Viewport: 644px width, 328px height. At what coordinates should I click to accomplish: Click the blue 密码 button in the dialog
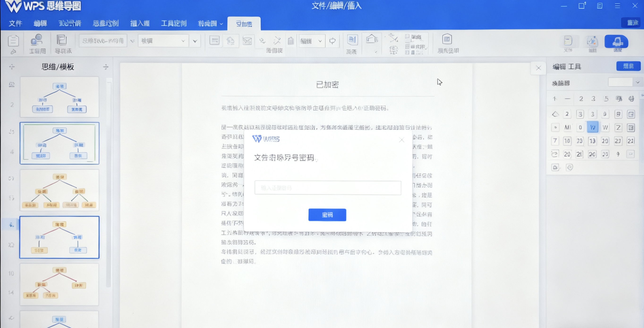pyautogui.click(x=327, y=215)
